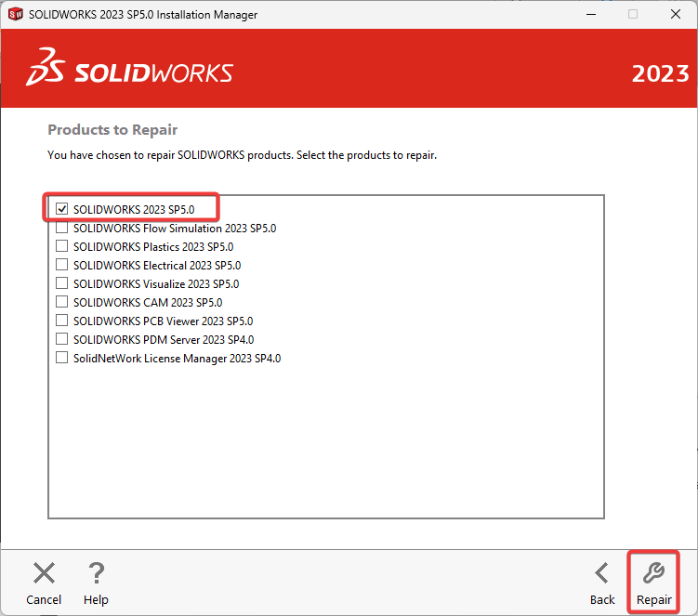
Task: Check SOLIDWORKS PCB Viewer 2023 SP5.0
Action: click(62, 321)
